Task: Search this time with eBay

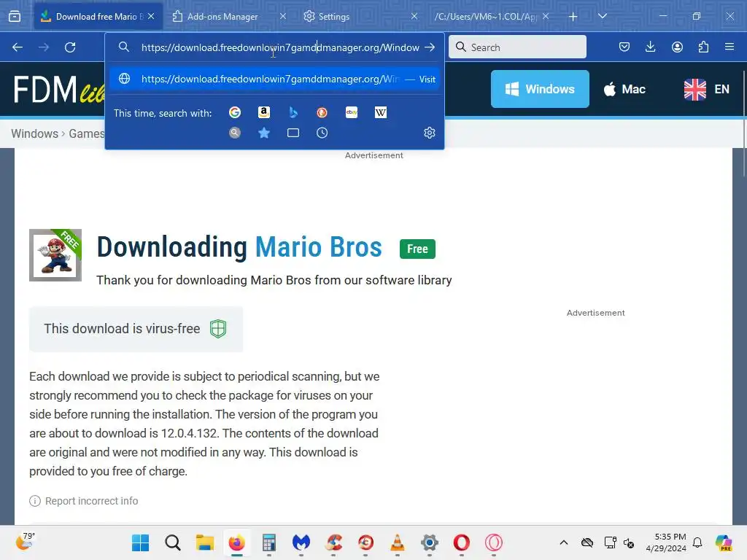Action: point(352,112)
